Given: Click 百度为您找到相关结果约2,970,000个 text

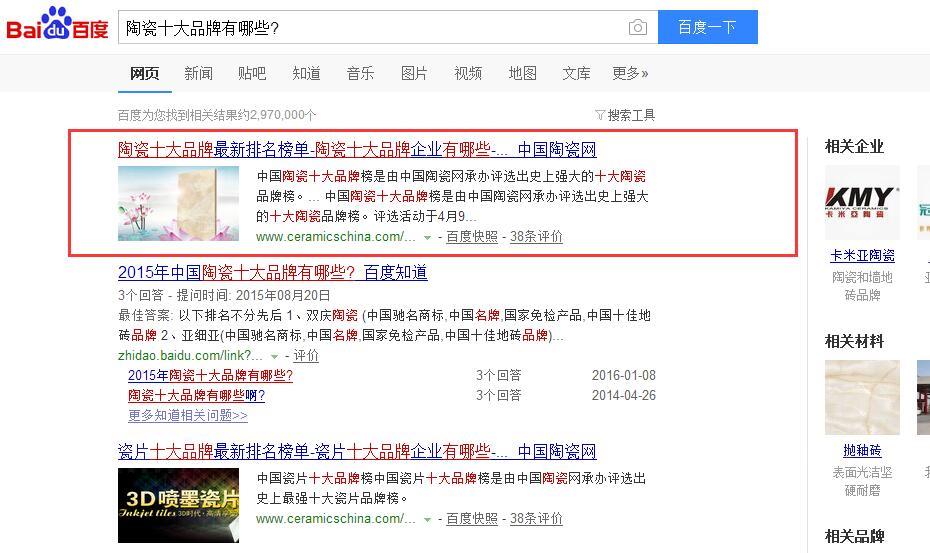Looking at the screenshot, I should (217, 115).
